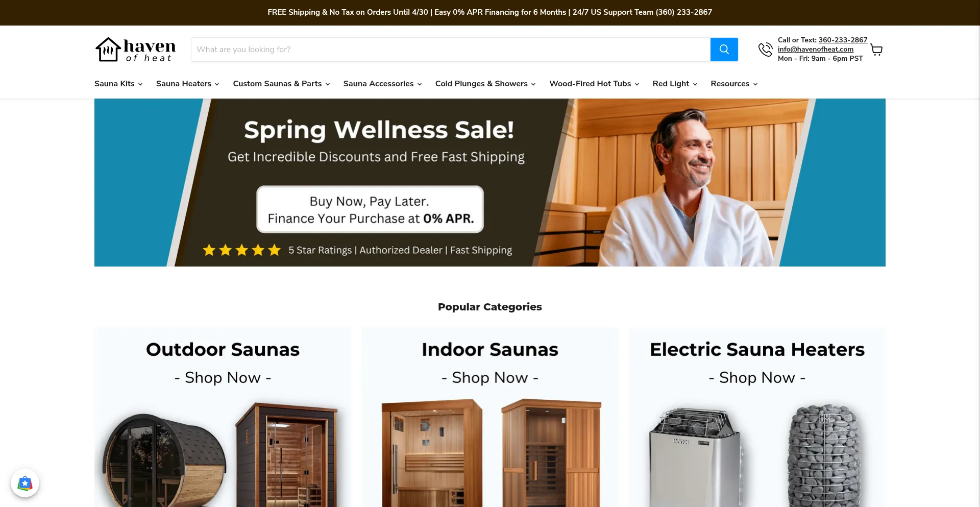The height and width of the screenshot is (507, 980).
Task: Select the Custom Saunas & Parts menu
Action: pos(281,84)
